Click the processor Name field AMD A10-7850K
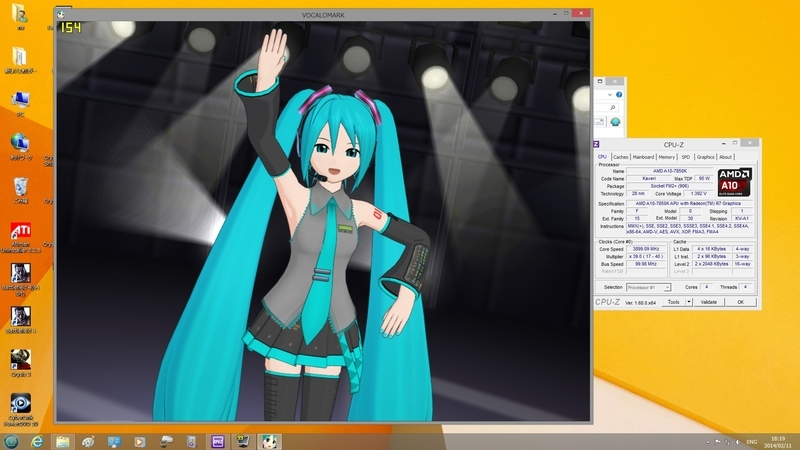800x450 pixels. (x=670, y=171)
